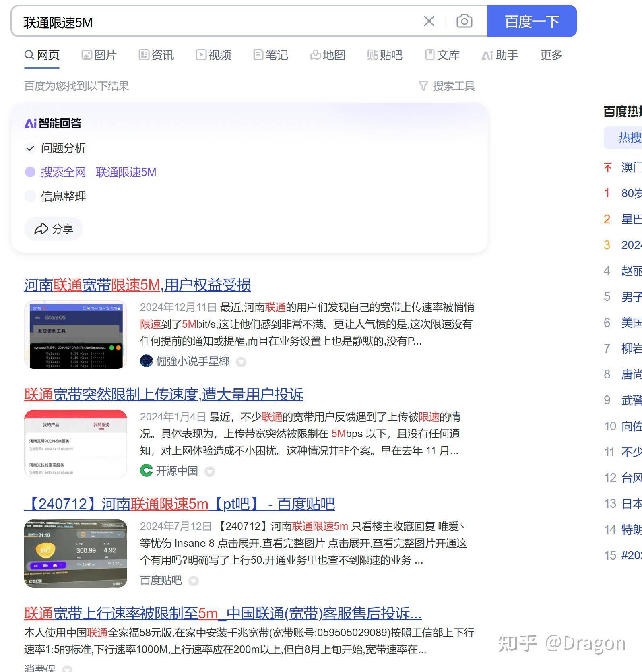Open the 资讯 tab
642x672 pixels.
[156, 55]
